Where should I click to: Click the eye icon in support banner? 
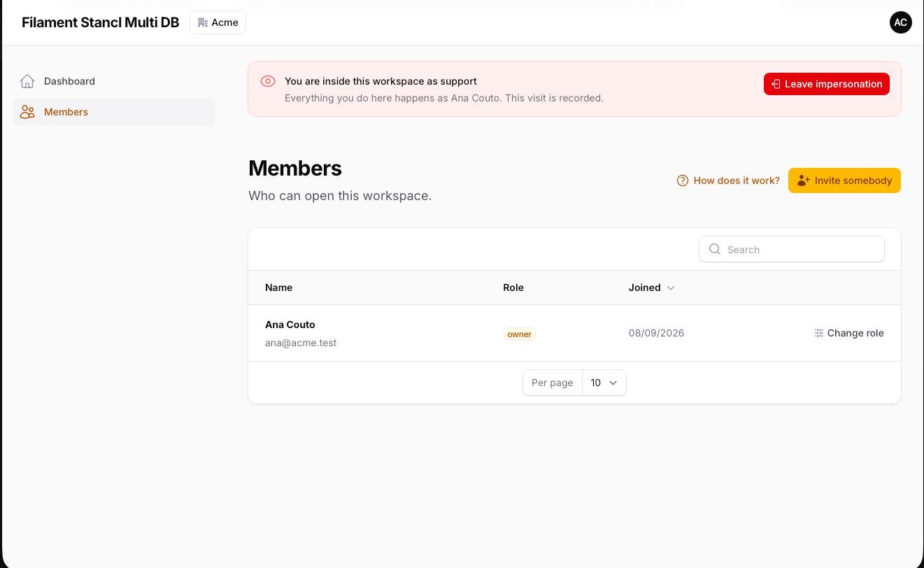click(268, 81)
